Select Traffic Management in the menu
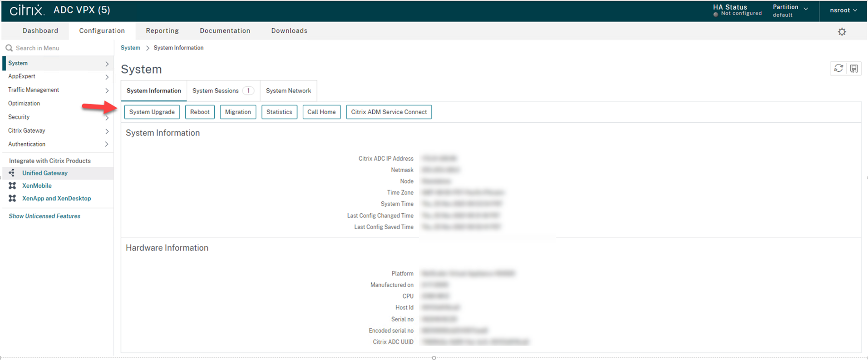 pos(34,90)
